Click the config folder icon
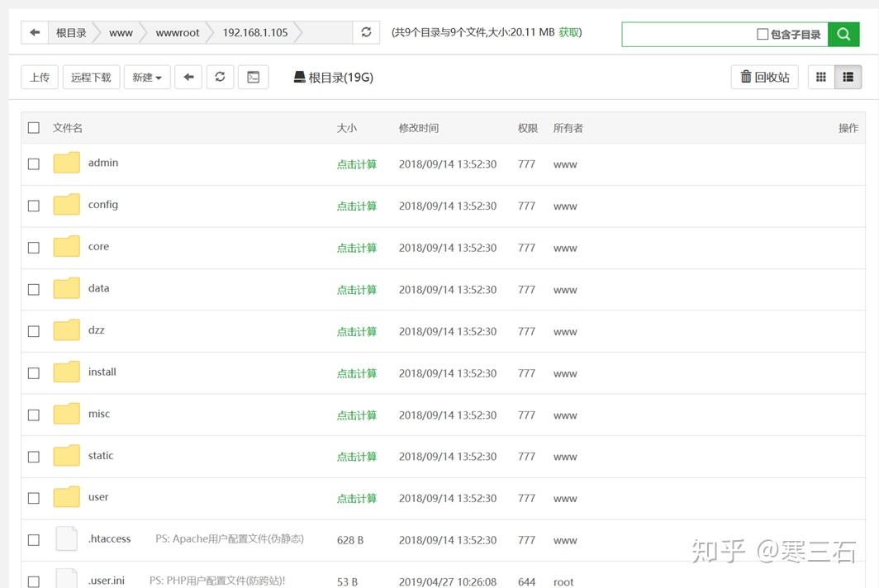 coord(67,205)
